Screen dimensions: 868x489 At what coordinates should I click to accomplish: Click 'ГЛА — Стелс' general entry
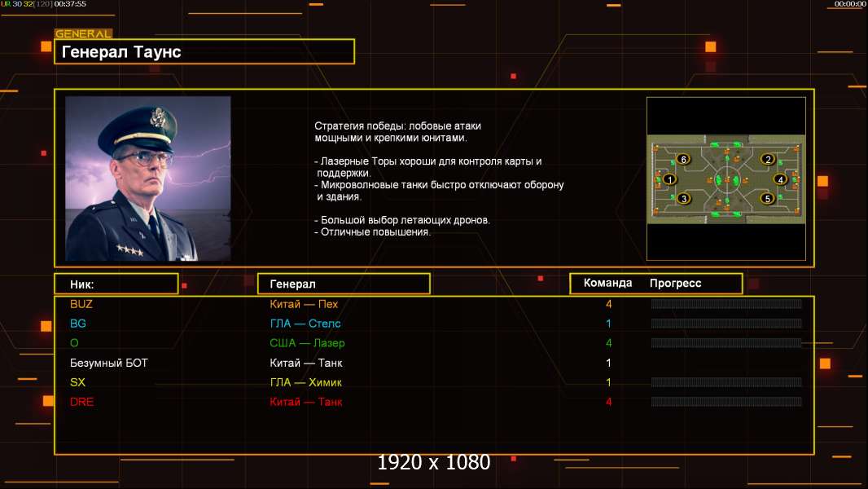(x=305, y=324)
